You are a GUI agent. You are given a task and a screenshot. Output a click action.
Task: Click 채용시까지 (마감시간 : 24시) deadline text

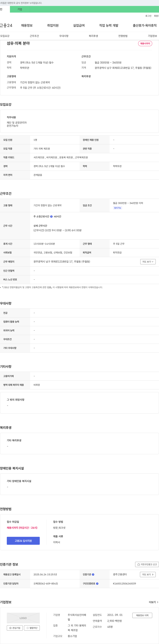22,528
